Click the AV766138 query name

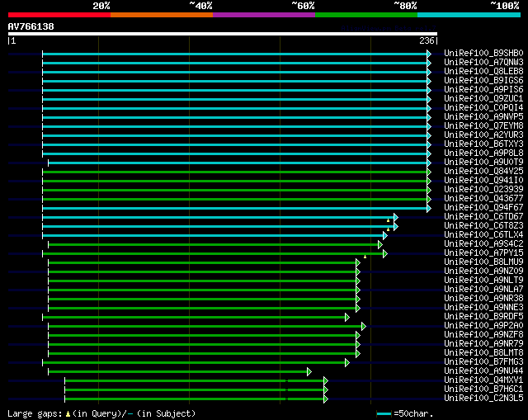coord(31,26)
